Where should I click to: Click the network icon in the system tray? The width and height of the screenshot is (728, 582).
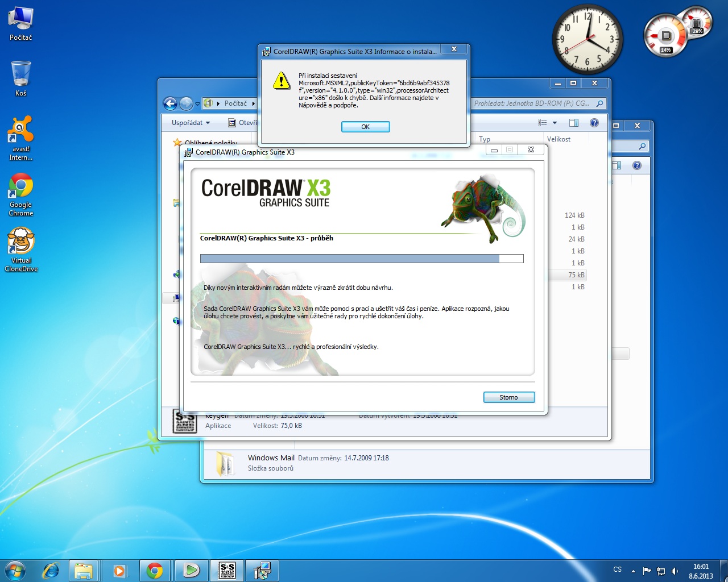pos(661,571)
